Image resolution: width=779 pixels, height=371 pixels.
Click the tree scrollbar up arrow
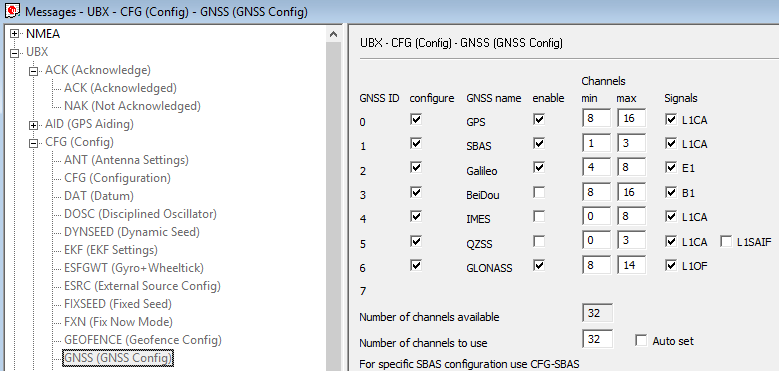click(333, 34)
